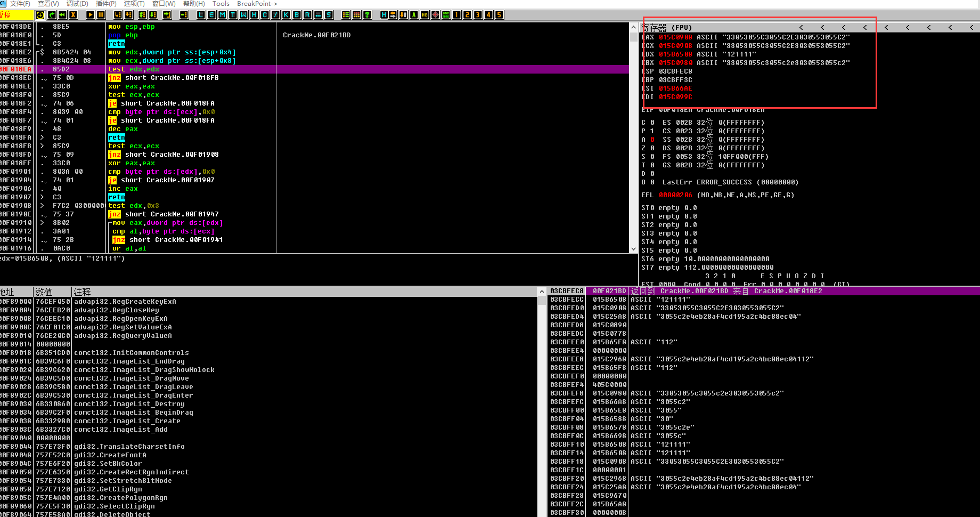The height and width of the screenshot is (517, 980).
Task: Open Executable modules (E icon)
Action: click(x=211, y=15)
